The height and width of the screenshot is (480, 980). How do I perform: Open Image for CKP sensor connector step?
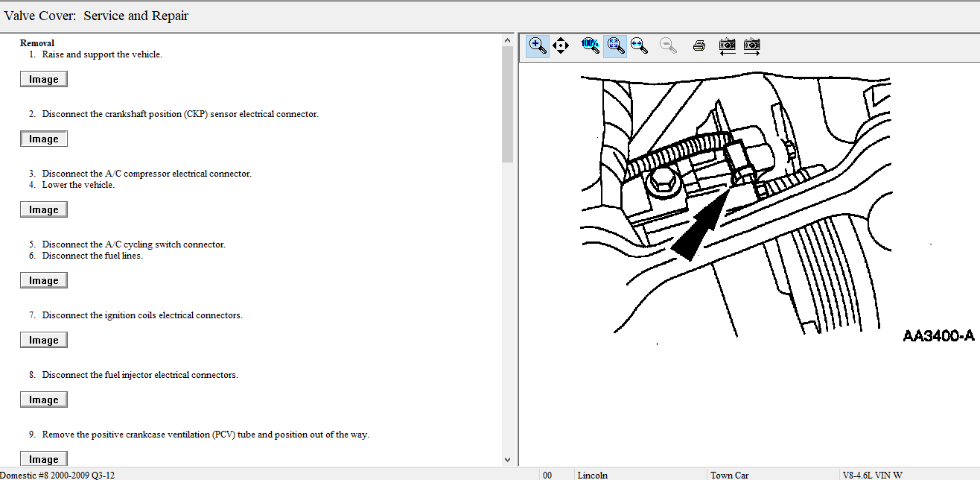tap(44, 139)
